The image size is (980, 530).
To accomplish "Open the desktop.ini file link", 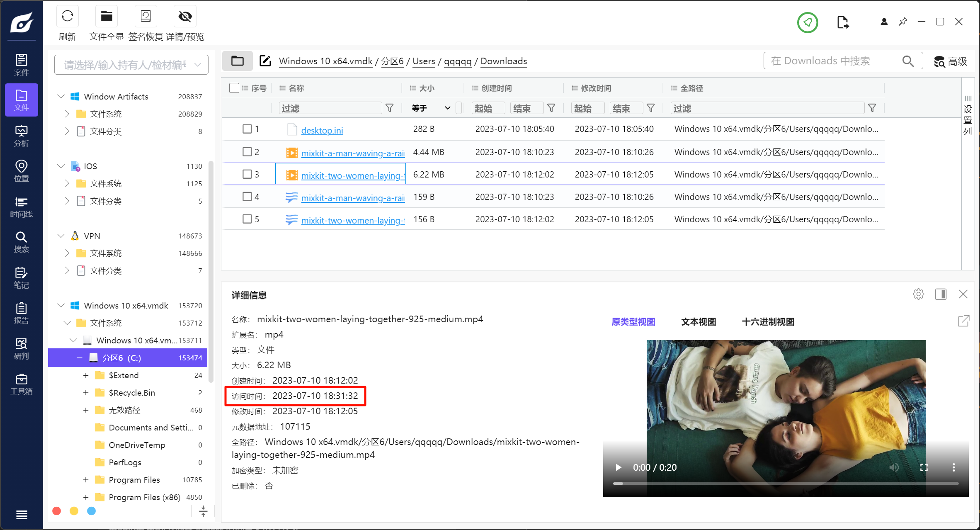I will [x=322, y=130].
